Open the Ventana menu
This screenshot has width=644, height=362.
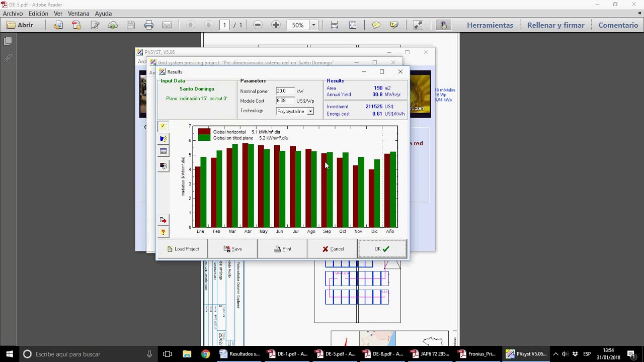click(78, 14)
